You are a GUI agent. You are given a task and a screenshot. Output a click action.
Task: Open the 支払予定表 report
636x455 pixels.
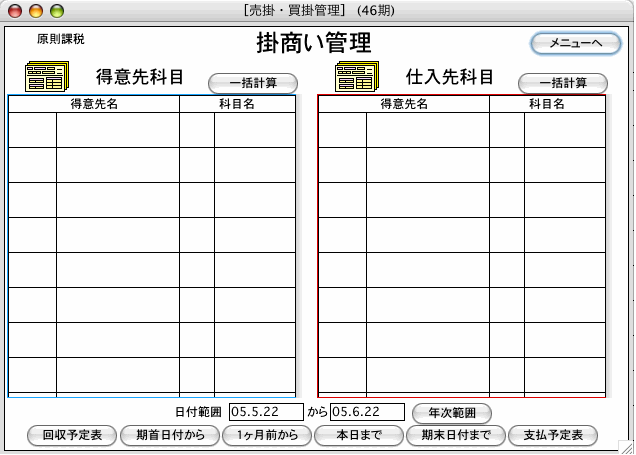[x=553, y=435]
